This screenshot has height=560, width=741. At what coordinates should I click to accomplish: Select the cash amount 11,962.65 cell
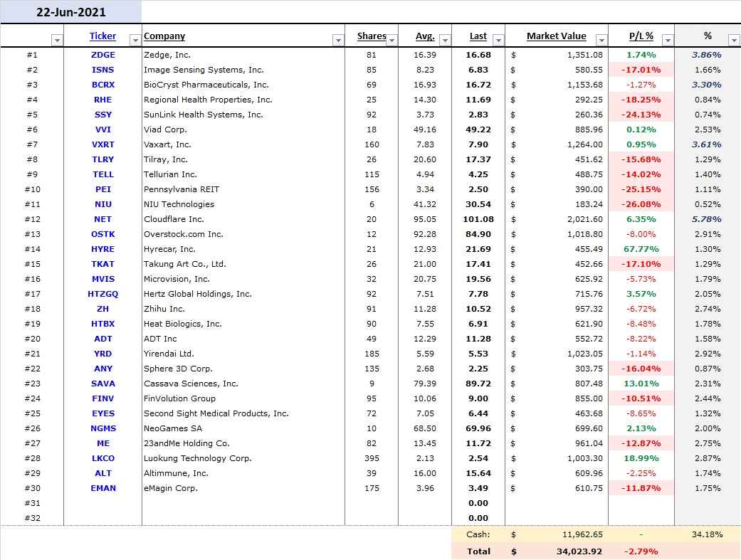pyautogui.click(x=557, y=534)
